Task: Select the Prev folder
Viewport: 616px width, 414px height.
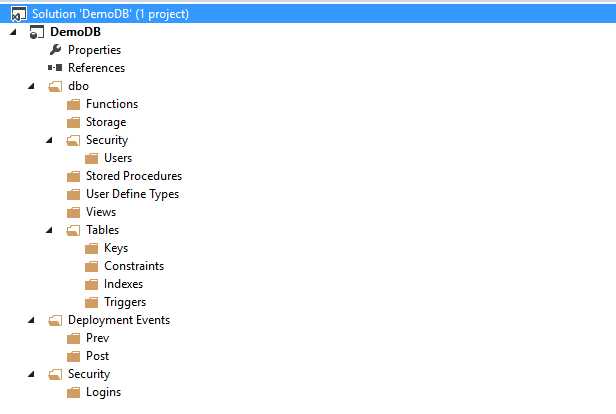Action: coord(97,338)
